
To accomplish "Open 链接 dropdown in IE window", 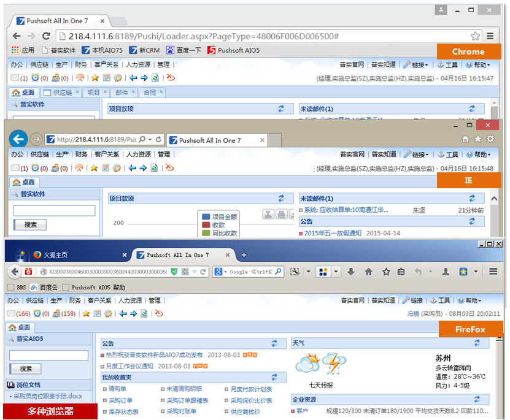I will click(x=416, y=155).
